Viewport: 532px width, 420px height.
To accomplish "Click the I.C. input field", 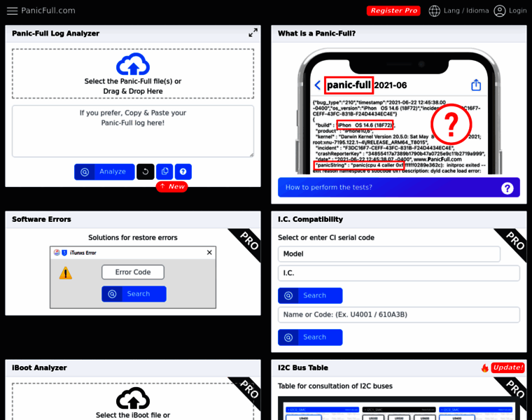I will (x=398, y=273).
